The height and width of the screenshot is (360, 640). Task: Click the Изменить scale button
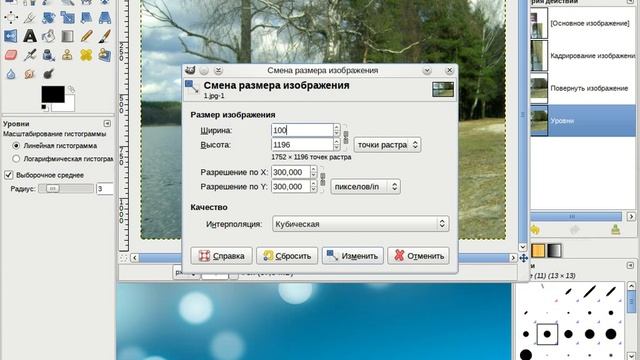pos(353,256)
